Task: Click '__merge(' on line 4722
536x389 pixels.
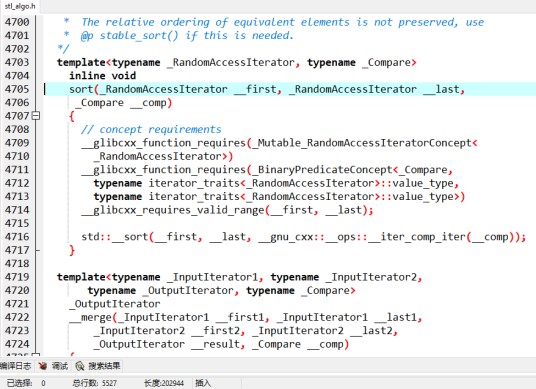Action: 93,318
